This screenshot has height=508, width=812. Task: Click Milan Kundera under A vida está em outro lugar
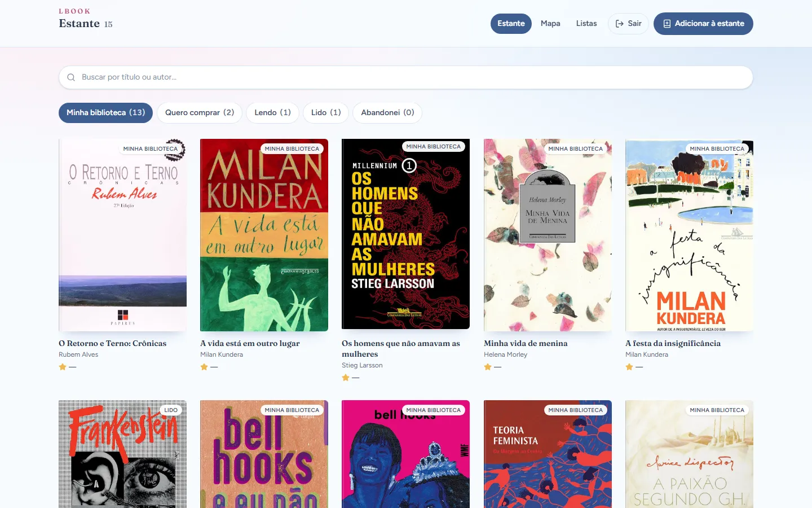tap(222, 354)
